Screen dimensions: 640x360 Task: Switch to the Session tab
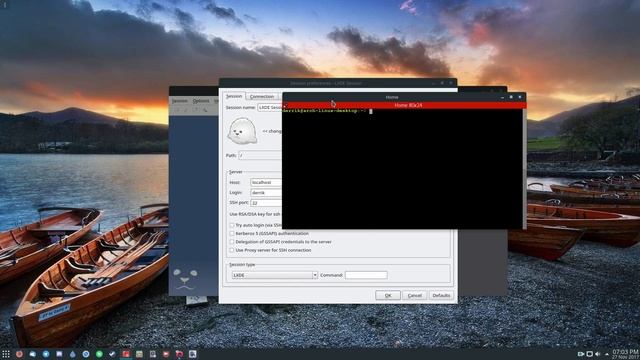[234, 96]
